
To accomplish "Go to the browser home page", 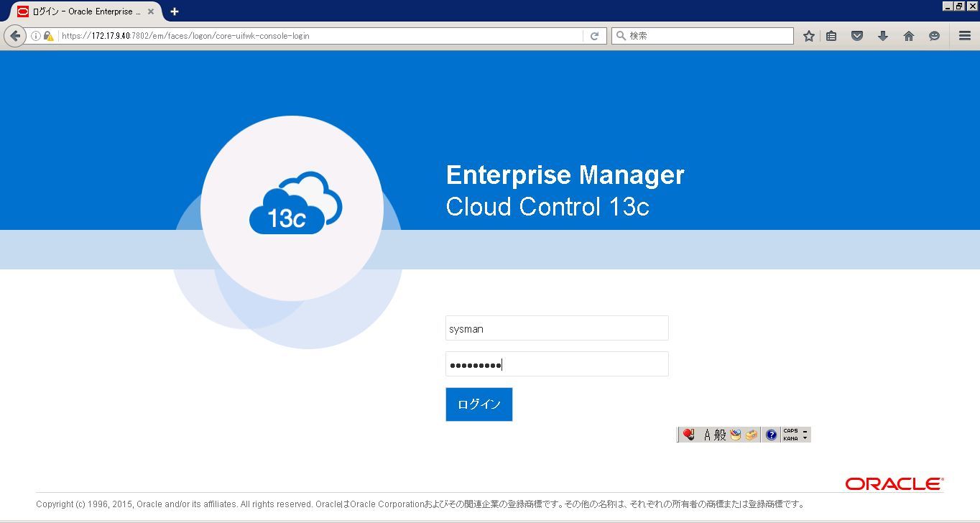I will click(x=909, y=36).
